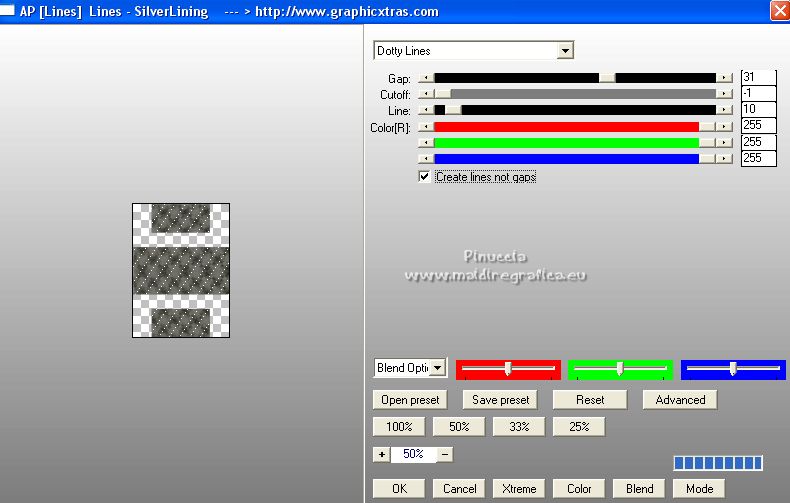Click the Gap slider track

point(575,78)
